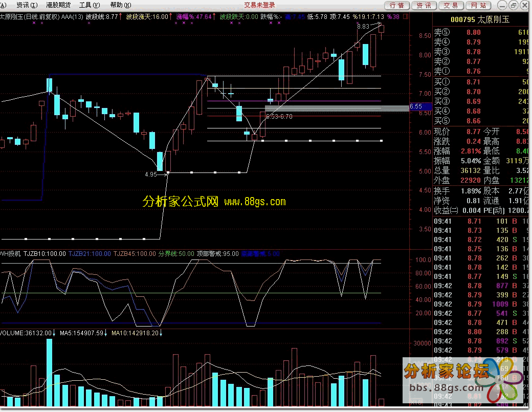Image resolution: width=532 pixels, height=412 pixels.
Task: Click the red 资讯 toolbar button
Action: [x=424, y=6]
